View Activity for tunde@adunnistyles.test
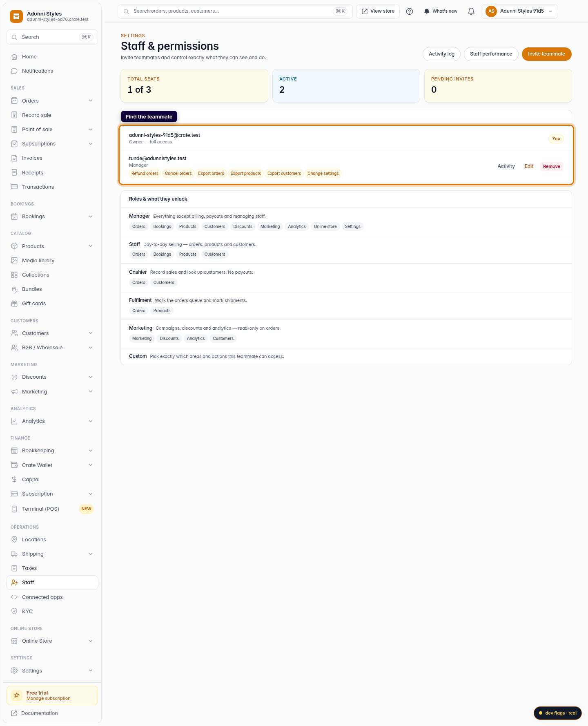Screen dimensions: 588x726 (506, 166)
